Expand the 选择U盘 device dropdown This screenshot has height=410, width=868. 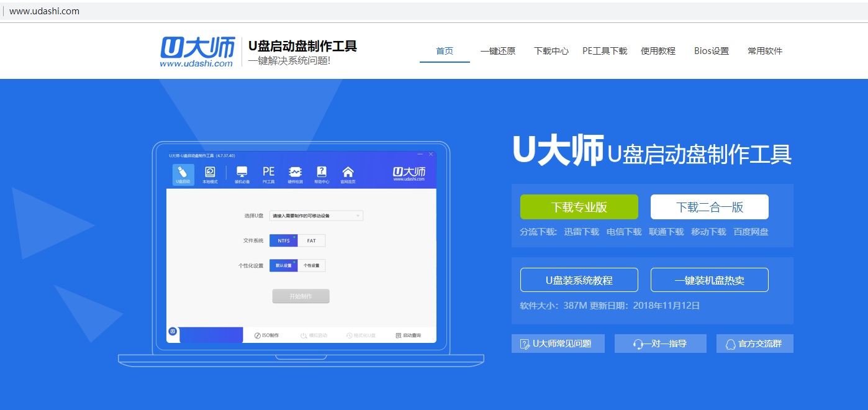[x=316, y=216]
